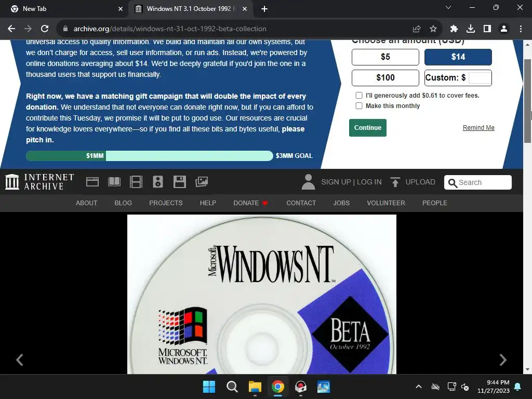Open taskbar Search
The width and height of the screenshot is (532, 399).
[232, 387]
